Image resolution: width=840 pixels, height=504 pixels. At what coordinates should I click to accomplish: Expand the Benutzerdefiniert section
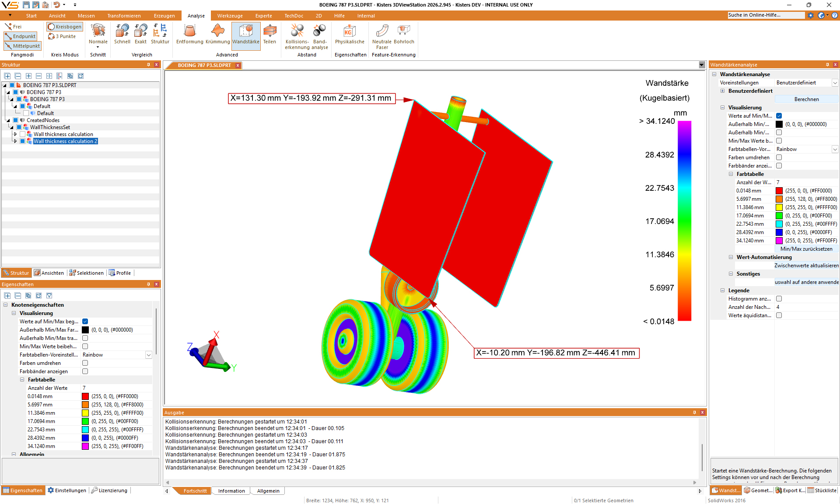tap(723, 91)
